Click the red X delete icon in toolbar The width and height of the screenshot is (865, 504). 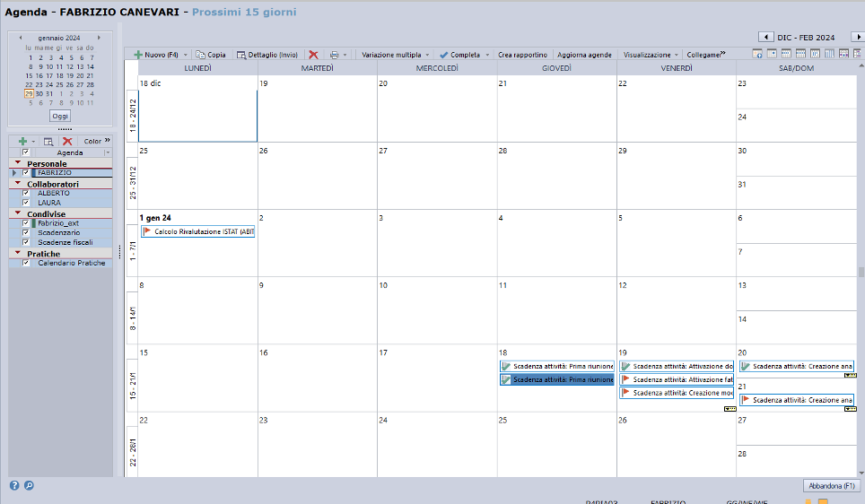(x=313, y=55)
